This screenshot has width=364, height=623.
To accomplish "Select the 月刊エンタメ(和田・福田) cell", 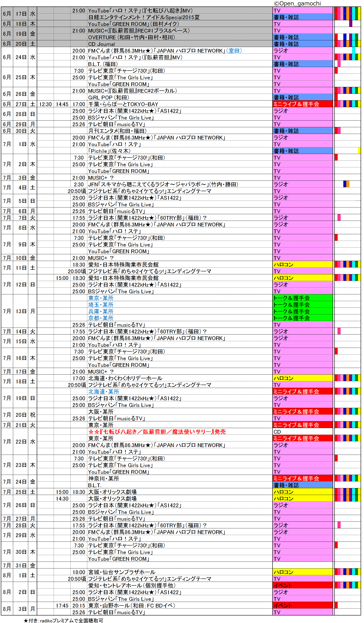I will [x=180, y=131].
